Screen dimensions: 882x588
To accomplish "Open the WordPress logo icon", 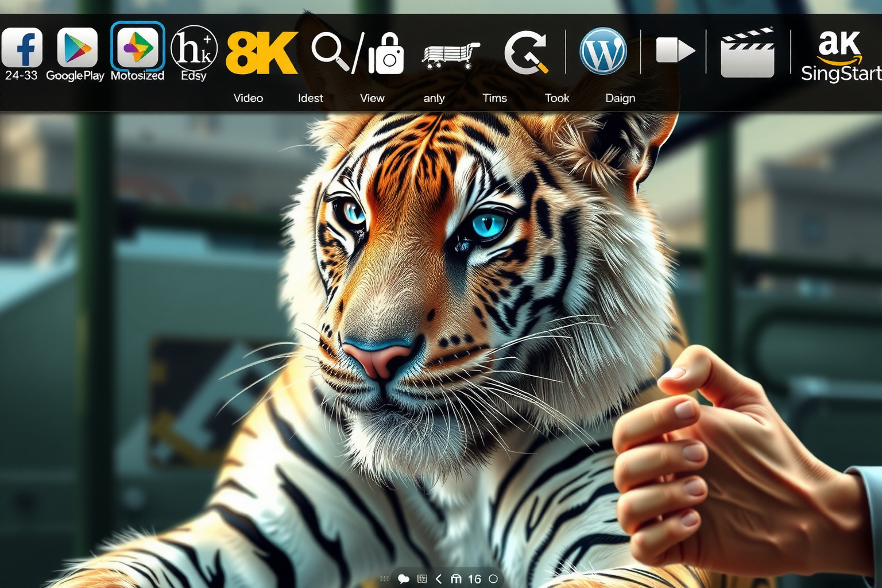I will tap(603, 51).
